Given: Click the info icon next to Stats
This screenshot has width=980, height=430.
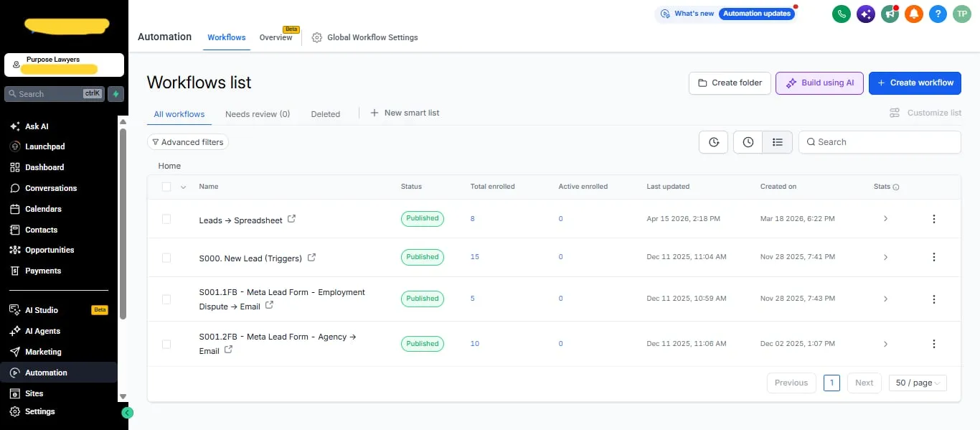Looking at the screenshot, I should tap(896, 187).
